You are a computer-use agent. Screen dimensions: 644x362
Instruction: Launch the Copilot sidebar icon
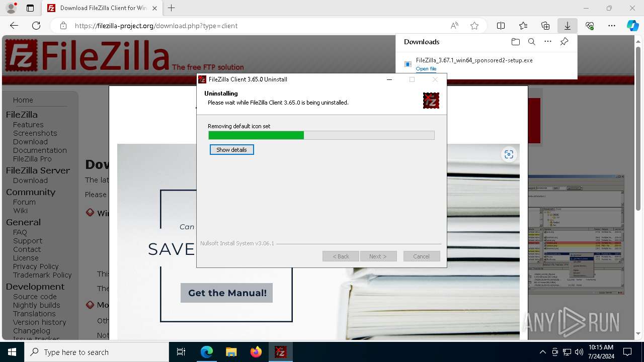coord(633,26)
